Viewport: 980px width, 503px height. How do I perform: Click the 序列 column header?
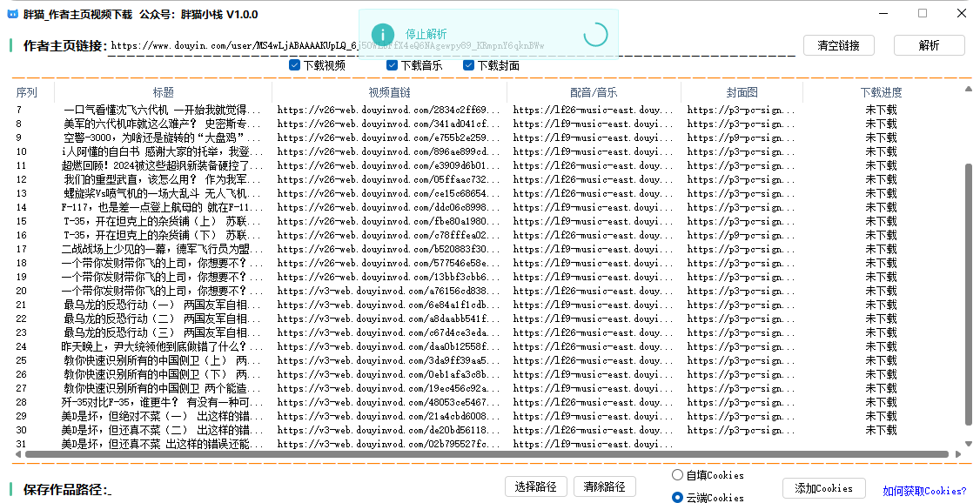pos(26,92)
